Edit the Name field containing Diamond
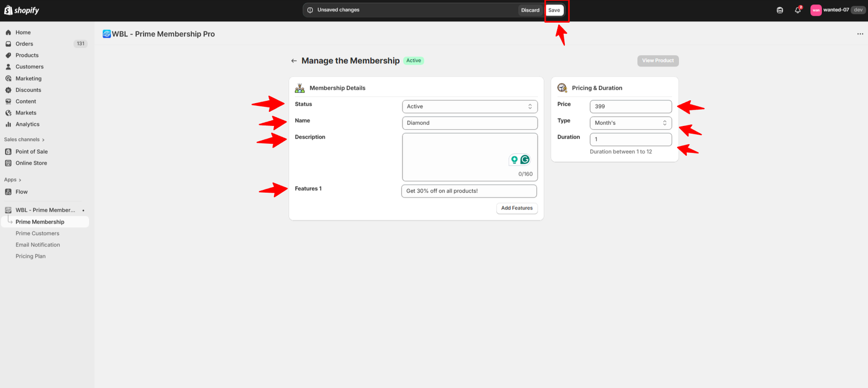Screen dimensions: 868x388 click(x=470, y=123)
